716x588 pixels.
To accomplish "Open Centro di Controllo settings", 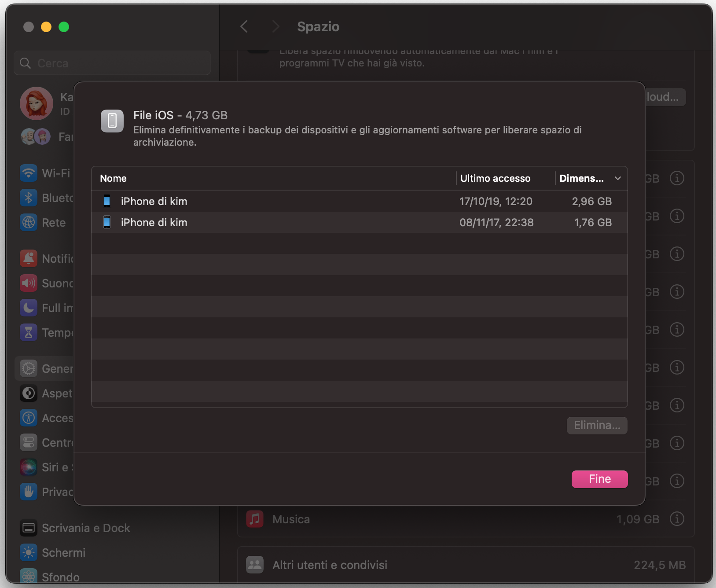I will point(29,442).
